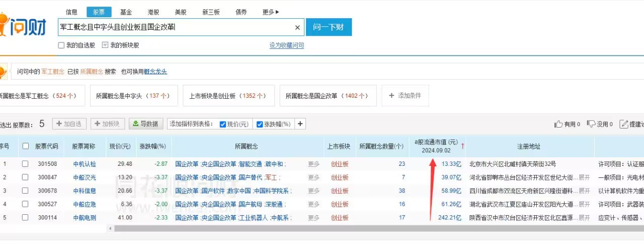Click the plus icon in 加自选 button
Screen dimensions: 644x244
[58, 124]
